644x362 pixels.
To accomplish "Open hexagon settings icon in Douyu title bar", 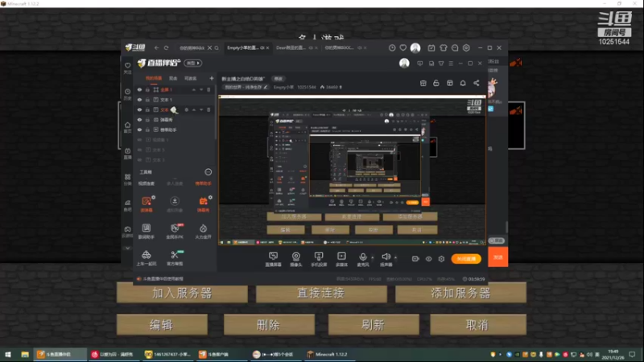I will (466, 48).
